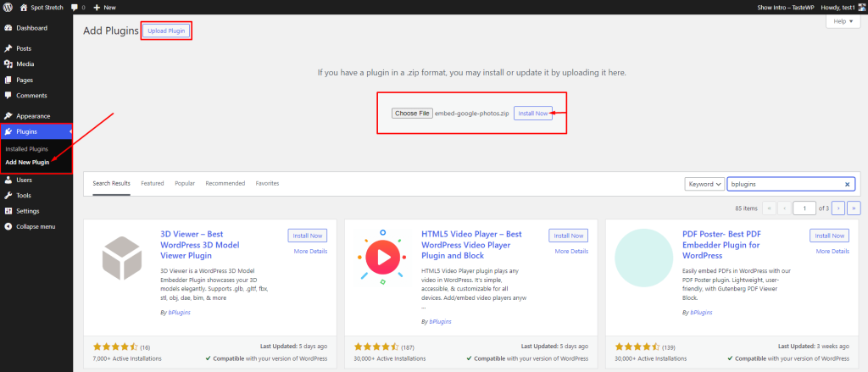Screen dimensions: 868x372
Task: Select Add New Plugin submenu item
Action: click(27, 162)
